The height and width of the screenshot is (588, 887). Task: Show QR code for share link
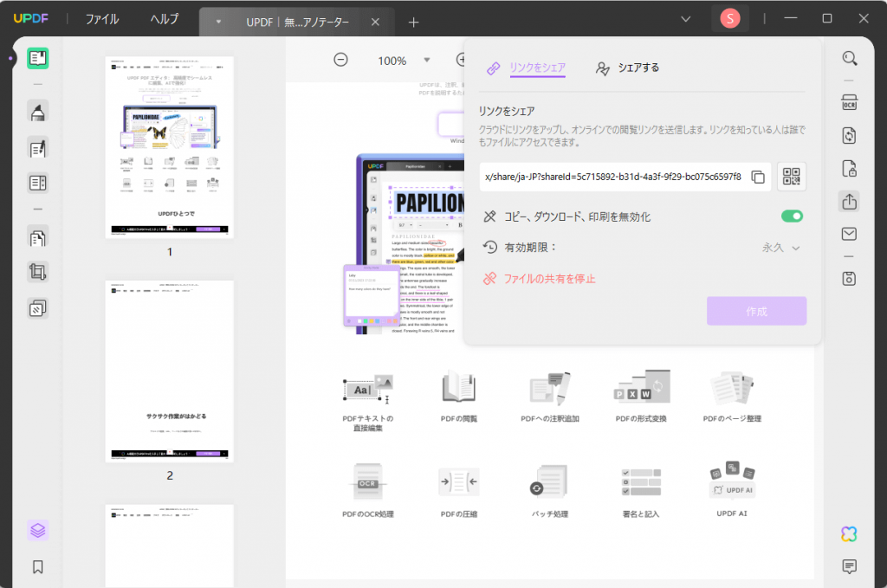pyautogui.click(x=791, y=177)
